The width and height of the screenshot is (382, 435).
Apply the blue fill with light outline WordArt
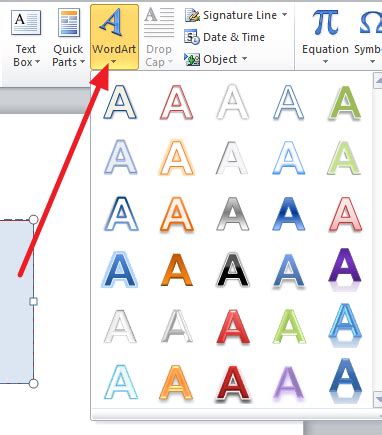click(120, 270)
